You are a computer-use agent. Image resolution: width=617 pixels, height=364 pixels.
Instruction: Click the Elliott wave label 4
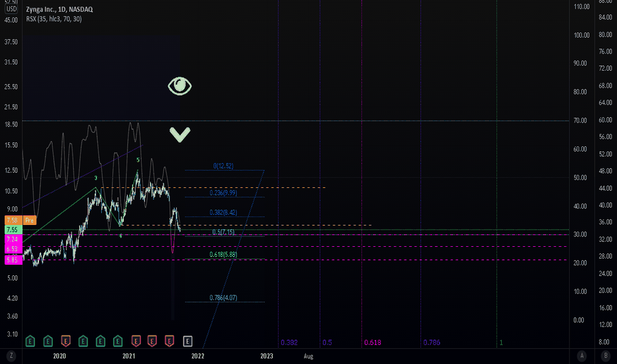coord(120,236)
